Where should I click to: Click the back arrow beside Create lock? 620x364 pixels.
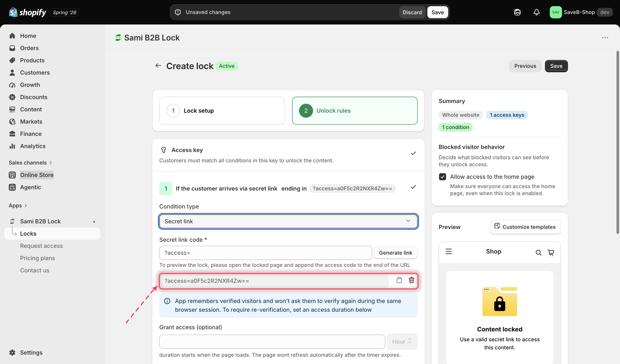tap(158, 66)
